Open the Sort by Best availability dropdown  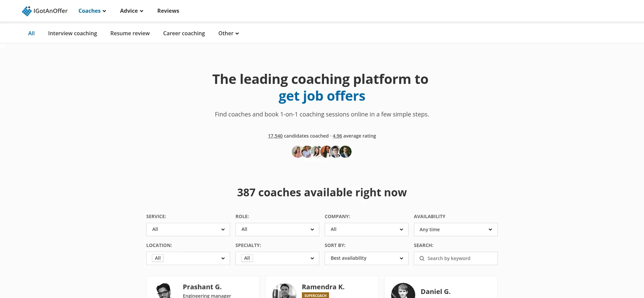[x=366, y=258]
